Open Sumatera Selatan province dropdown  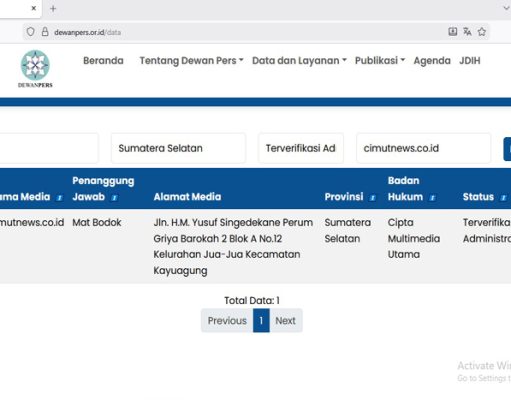(178, 148)
